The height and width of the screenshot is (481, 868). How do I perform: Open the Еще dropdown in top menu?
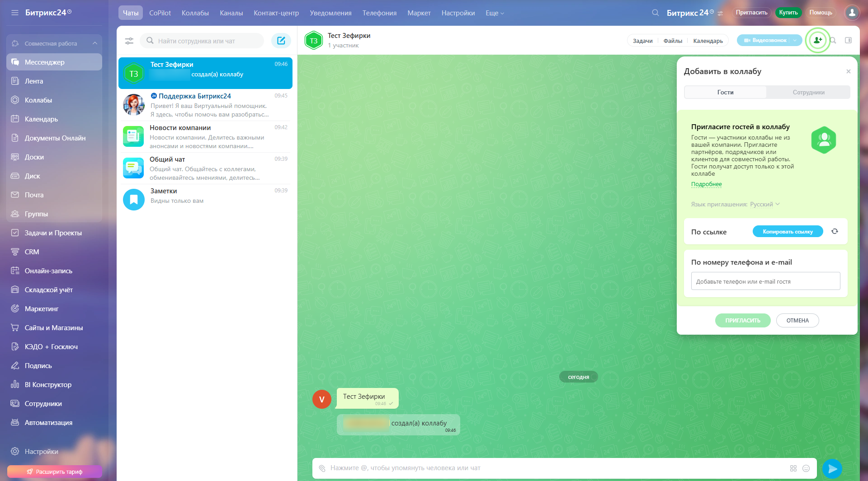click(x=495, y=13)
